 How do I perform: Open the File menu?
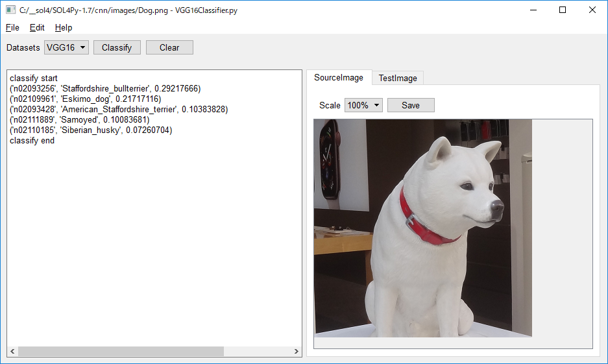click(x=12, y=27)
